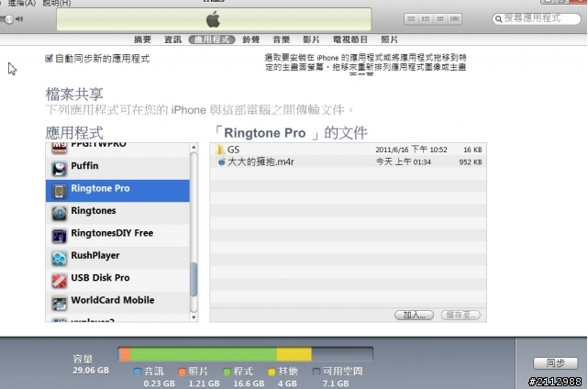The width and height of the screenshot is (588, 389).
Task: Click the RingtonesDIY Free app icon
Action: 60,236
